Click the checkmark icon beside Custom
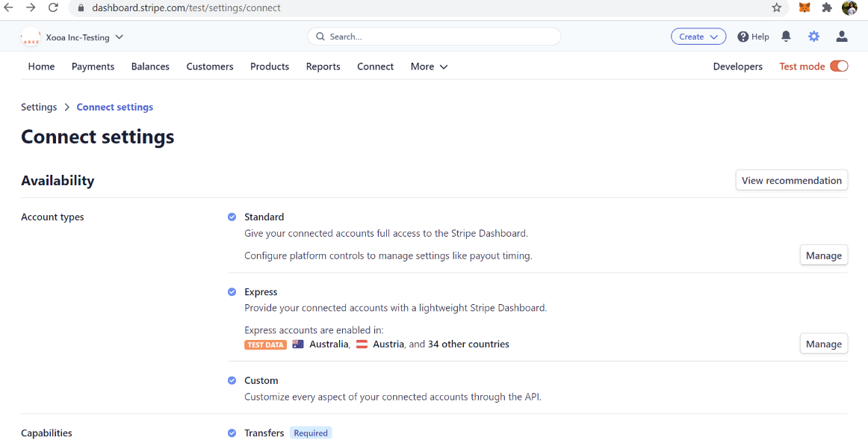 pyautogui.click(x=232, y=380)
